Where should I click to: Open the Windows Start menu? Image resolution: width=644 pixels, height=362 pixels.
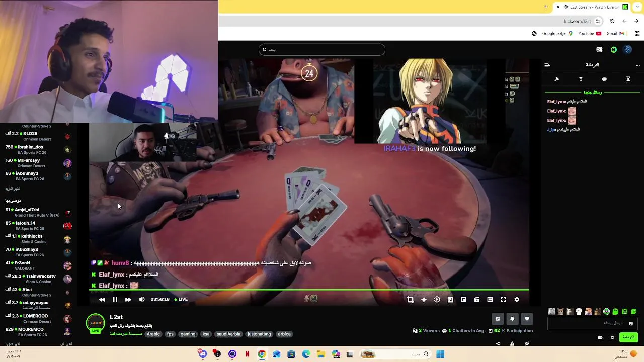(x=440, y=354)
